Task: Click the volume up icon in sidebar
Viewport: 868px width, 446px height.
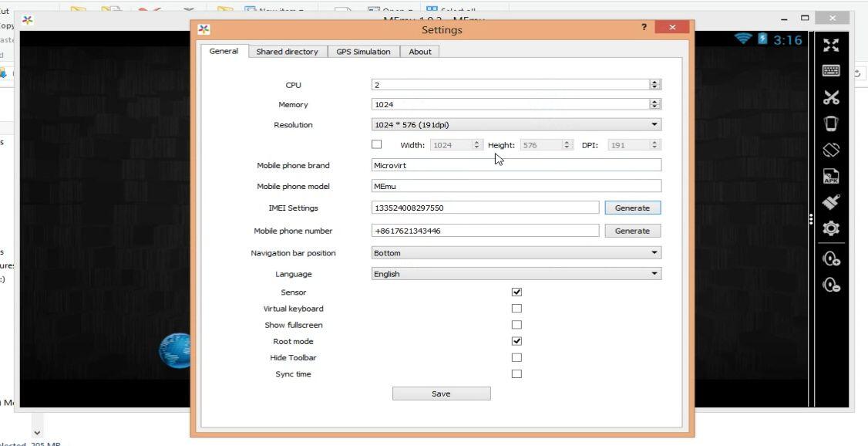Action: tap(832, 258)
